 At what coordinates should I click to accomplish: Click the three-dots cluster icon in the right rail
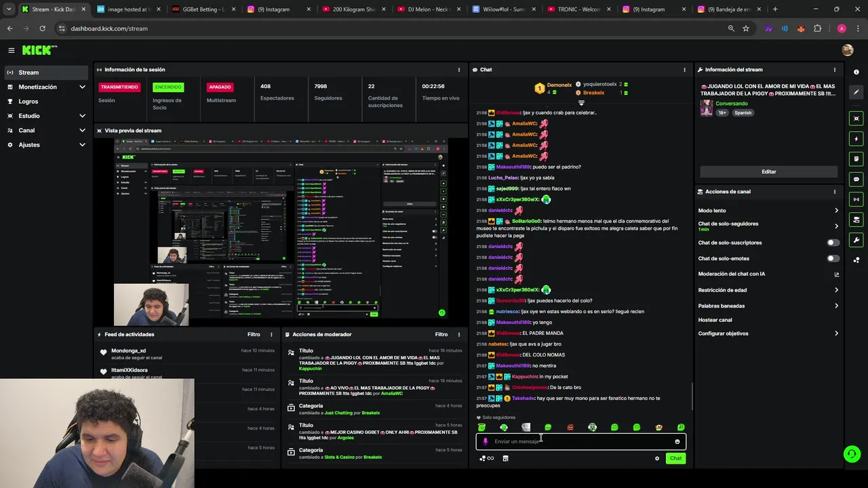tap(856, 260)
